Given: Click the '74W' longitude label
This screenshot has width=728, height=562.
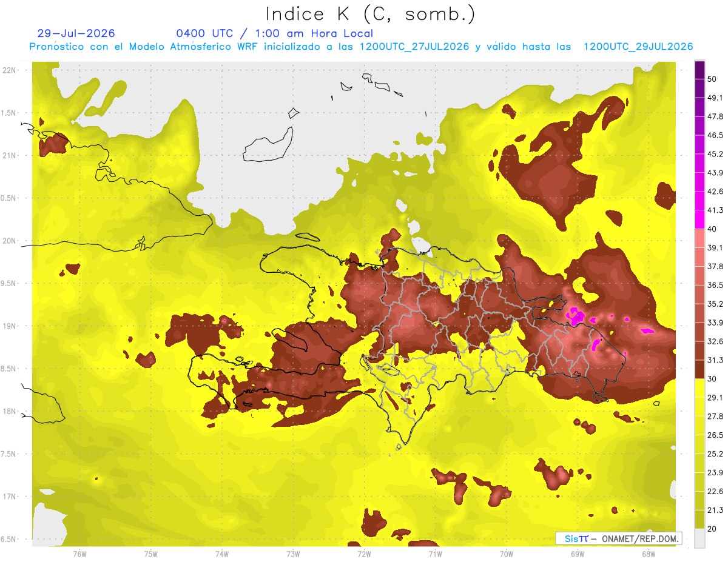Looking at the screenshot, I should tap(222, 554).
